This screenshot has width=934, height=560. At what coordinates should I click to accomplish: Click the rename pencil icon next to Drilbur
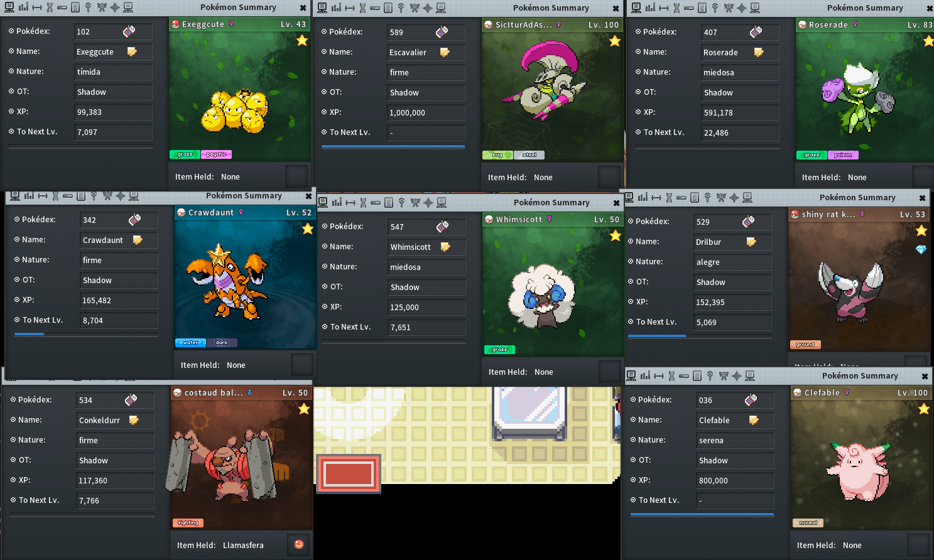coord(751,242)
